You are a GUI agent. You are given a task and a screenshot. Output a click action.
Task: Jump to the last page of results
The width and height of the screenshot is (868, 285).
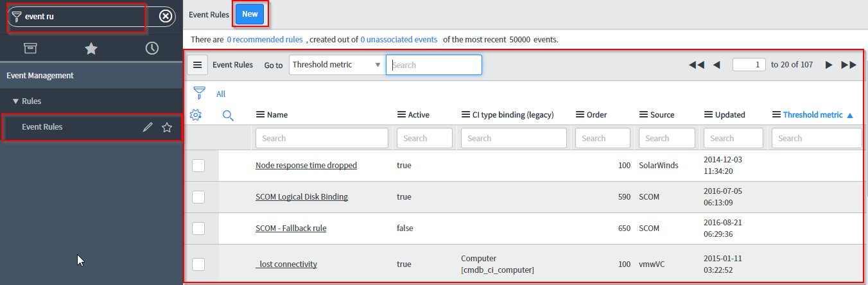point(849,65)
